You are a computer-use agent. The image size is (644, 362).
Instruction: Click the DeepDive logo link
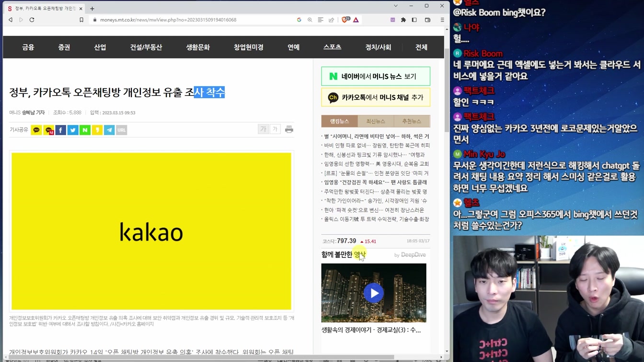(413, 255)
